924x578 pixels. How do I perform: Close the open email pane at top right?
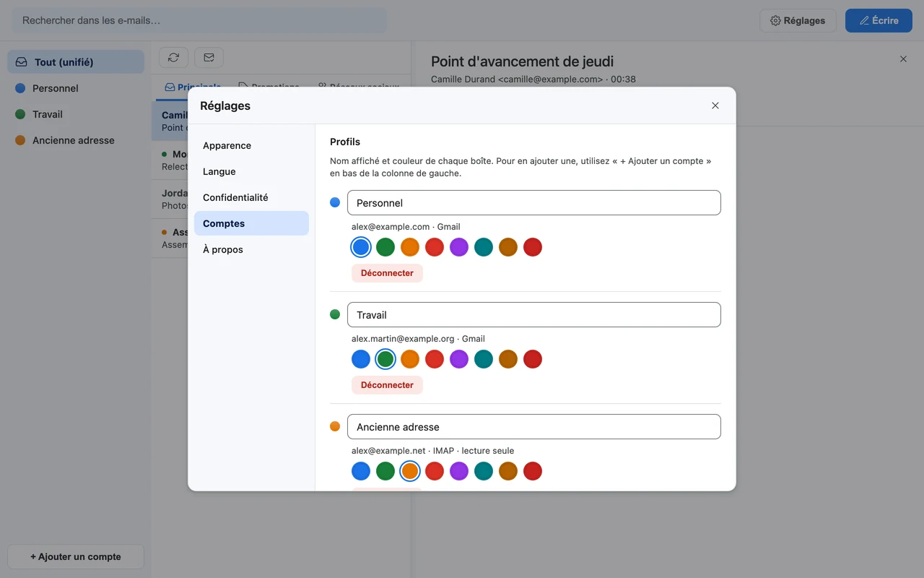903,59
